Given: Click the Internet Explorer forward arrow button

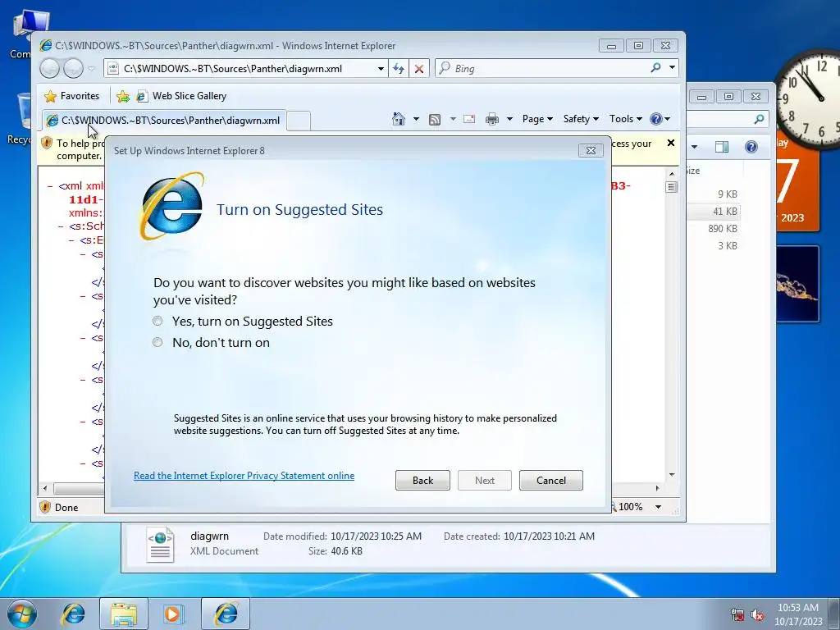Looking at the screenshot, I should (73, 69).
